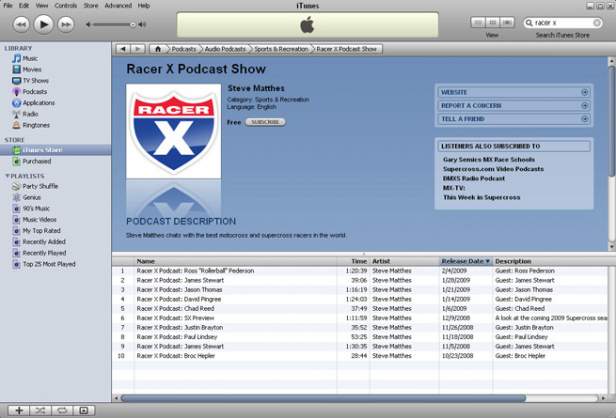Open the Recently Played playlist
Image resolution: width=616 pixels, height=418 pixels.
click(x=39, y=253)
